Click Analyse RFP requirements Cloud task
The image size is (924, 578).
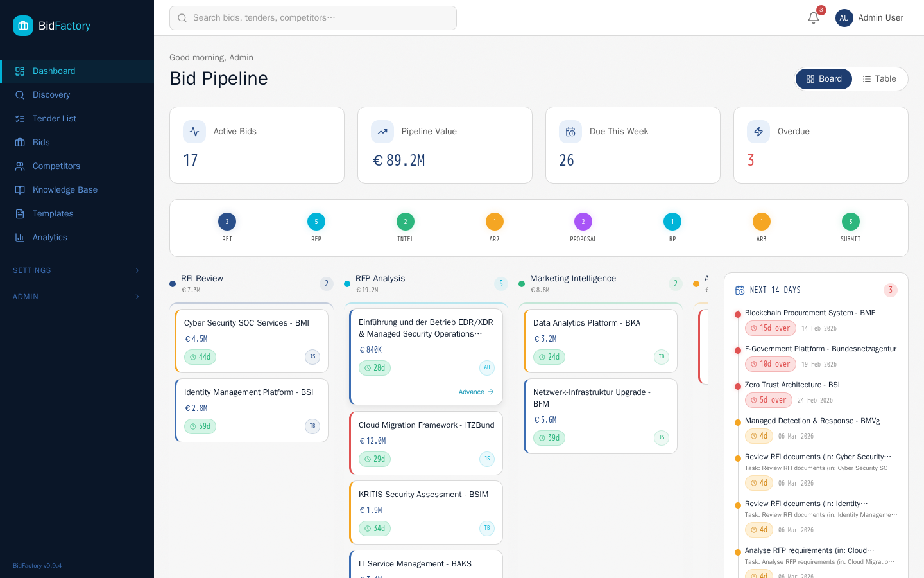click(810, 550)
